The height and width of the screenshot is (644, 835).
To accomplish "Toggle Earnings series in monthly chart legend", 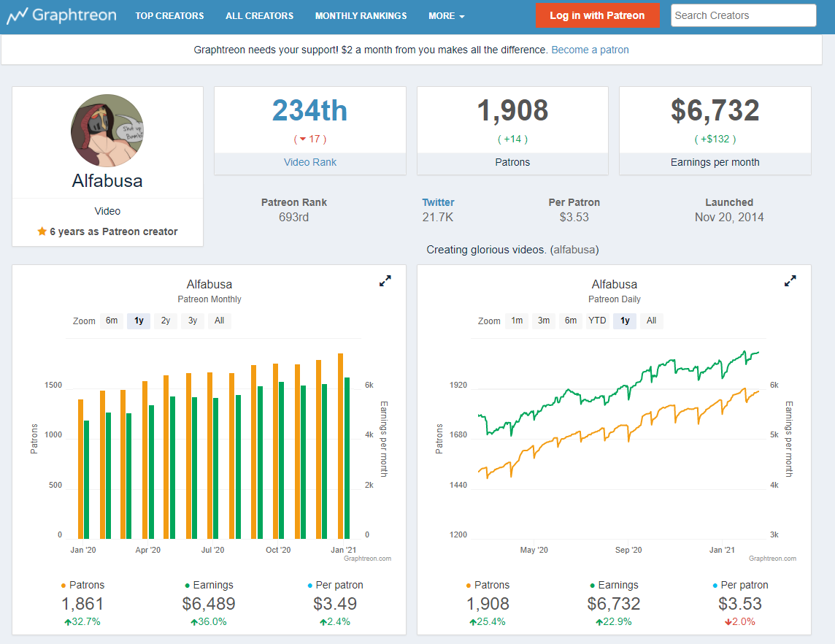I will click(x=209, y=585).
